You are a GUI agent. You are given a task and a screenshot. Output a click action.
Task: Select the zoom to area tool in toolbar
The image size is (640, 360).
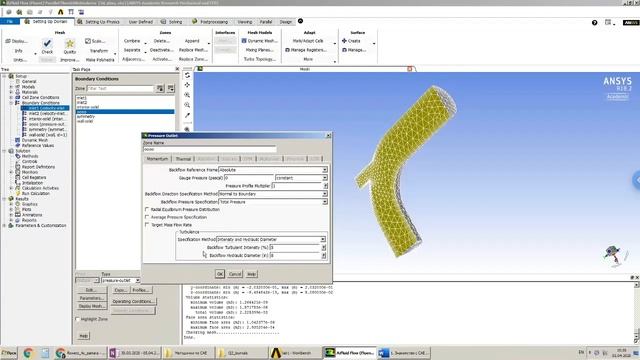(187, 105)
